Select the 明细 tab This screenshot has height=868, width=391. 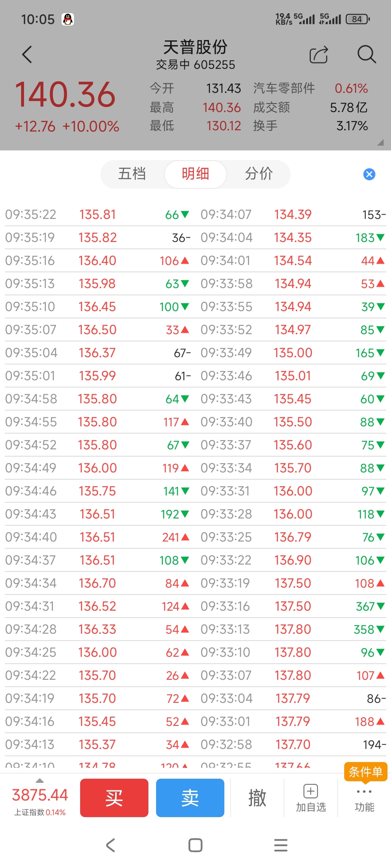(195, 174)
